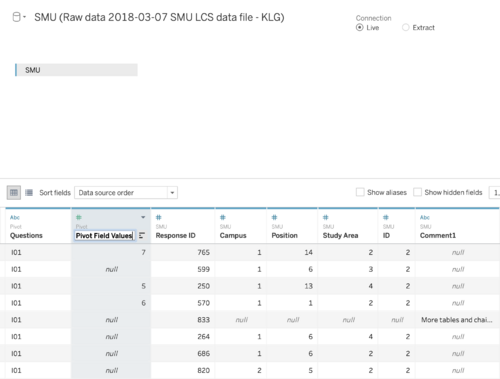Open Pivot Field Values column dropdown arrow
The height and width of the screenshot is (379, 500).
tap(143, 217)
